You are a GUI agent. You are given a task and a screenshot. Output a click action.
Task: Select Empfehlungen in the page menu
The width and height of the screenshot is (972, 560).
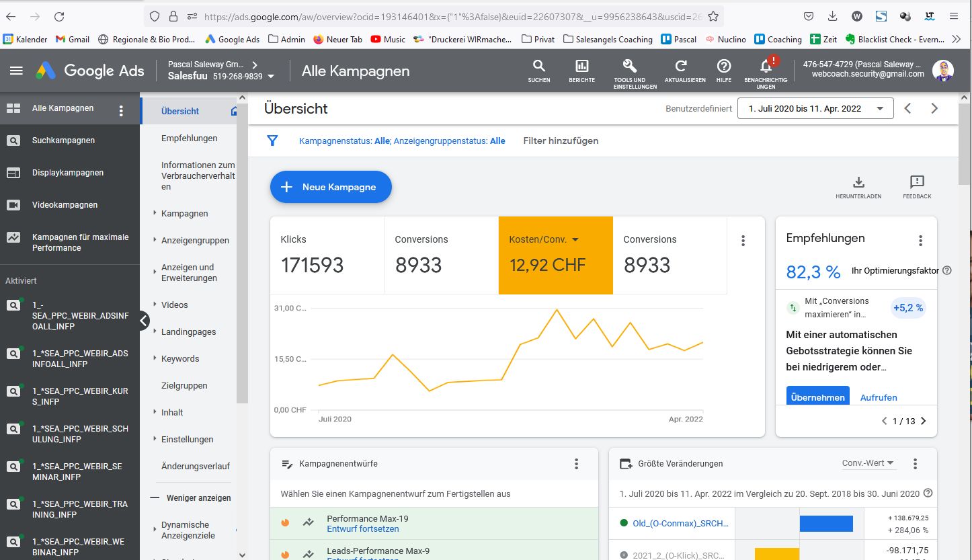(x=189, y=138)
